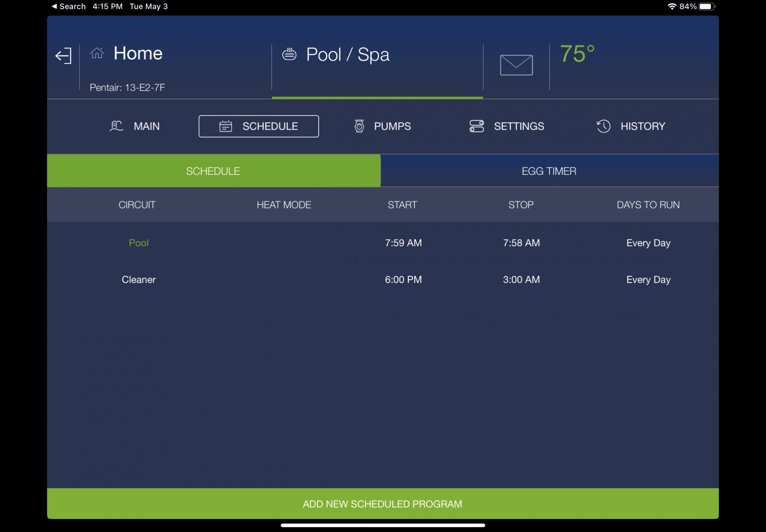Tap the Pentair: 13-E2-7F device label
This screenshot has width=766, height=532.
(x=127, y=88)
